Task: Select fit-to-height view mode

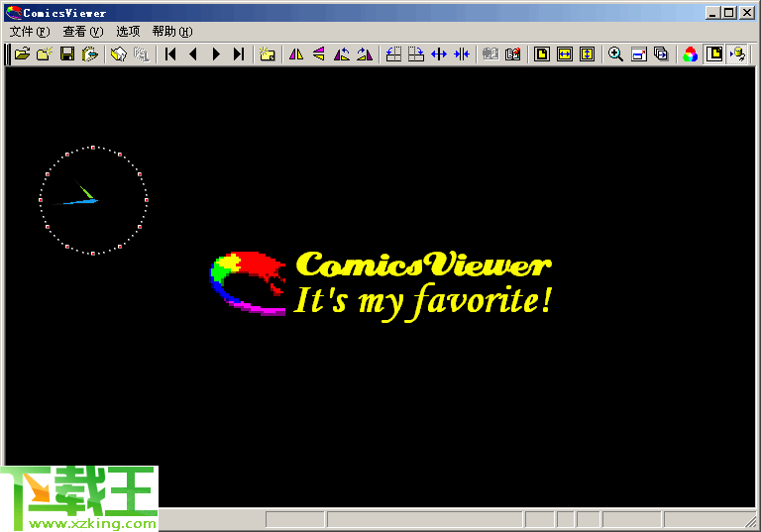Action: point(588,53)
